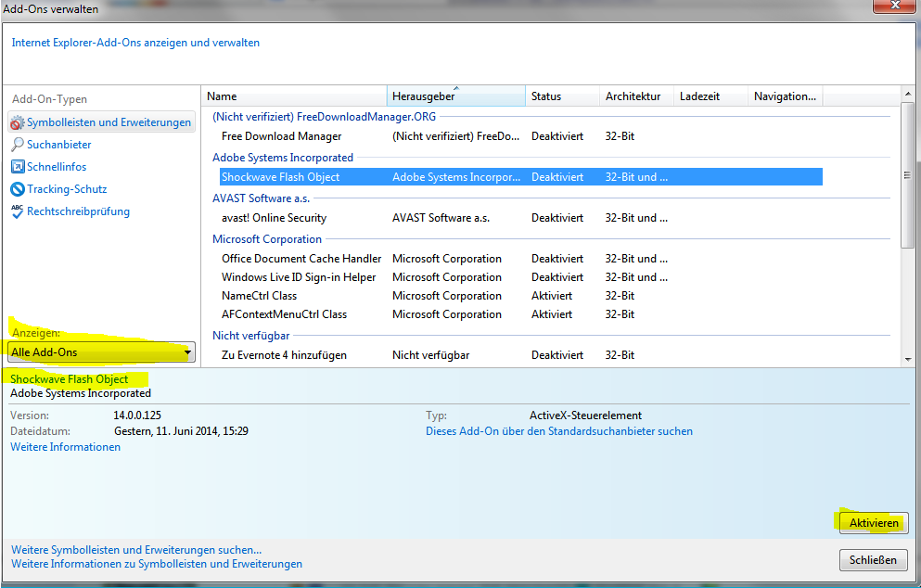Open the Alle Add-Ons dropdown

[x=102, y=352]
